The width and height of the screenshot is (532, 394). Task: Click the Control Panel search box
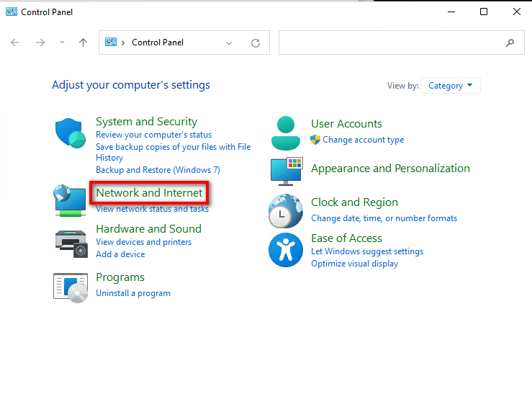point(392,43)
